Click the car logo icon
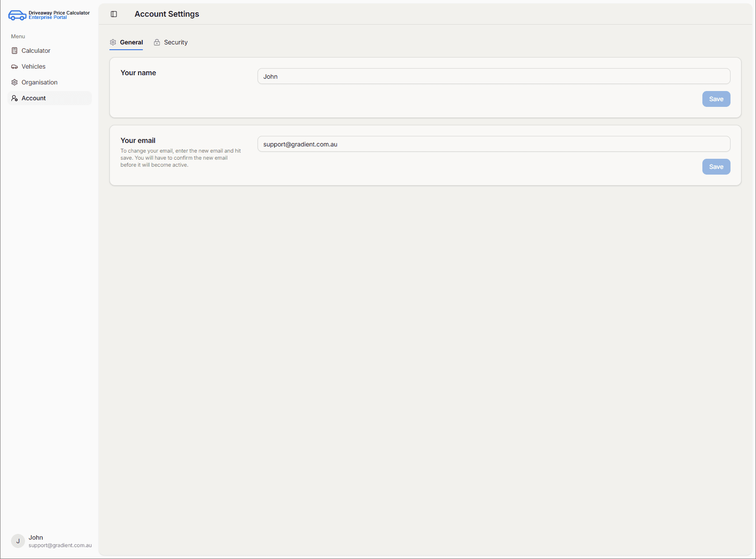Image resolution: width=756 pixels, height=559 pixels. pyautogui.click(x=17, y=15)
